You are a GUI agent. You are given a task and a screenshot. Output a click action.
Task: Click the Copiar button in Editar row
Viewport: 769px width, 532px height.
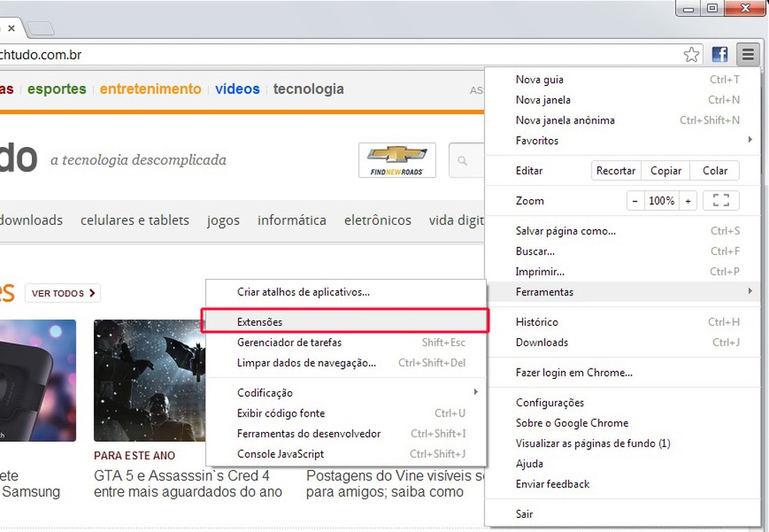pyautogui.click(x=665, y=170)
